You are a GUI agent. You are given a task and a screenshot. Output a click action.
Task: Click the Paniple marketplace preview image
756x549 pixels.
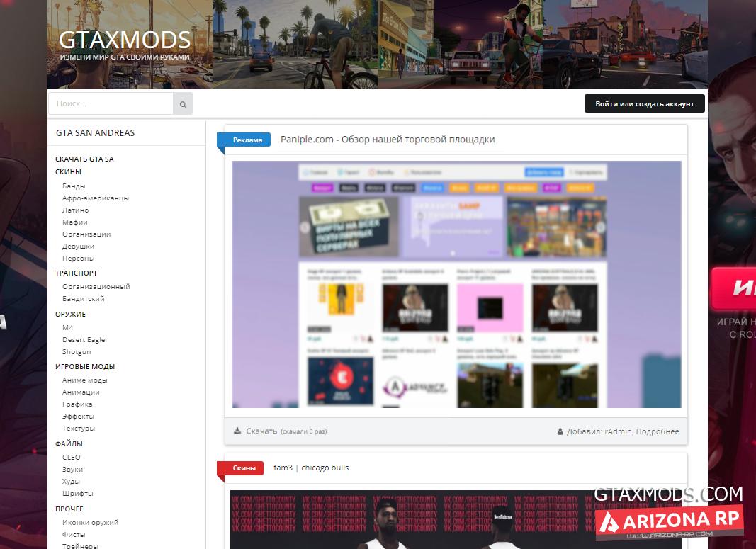[x=456, y=284]
